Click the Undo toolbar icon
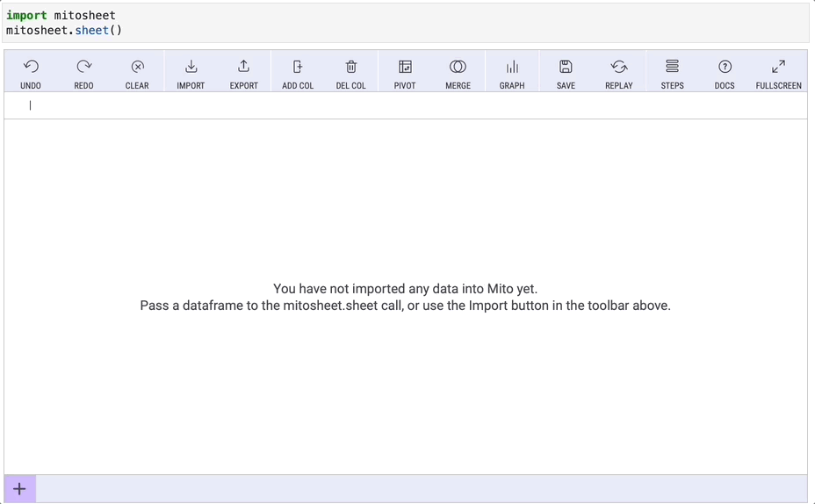 31,67
